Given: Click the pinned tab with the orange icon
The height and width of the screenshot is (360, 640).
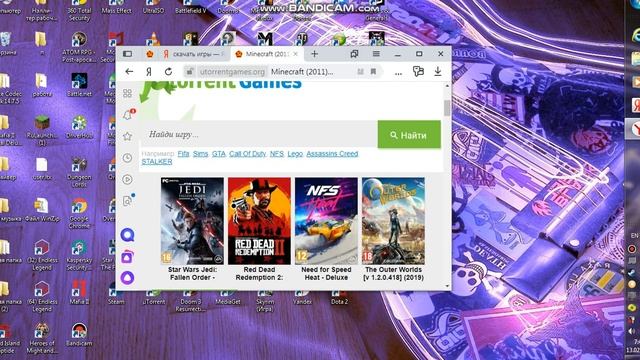Looking at the screenshot, I should (x=150, y=54).
